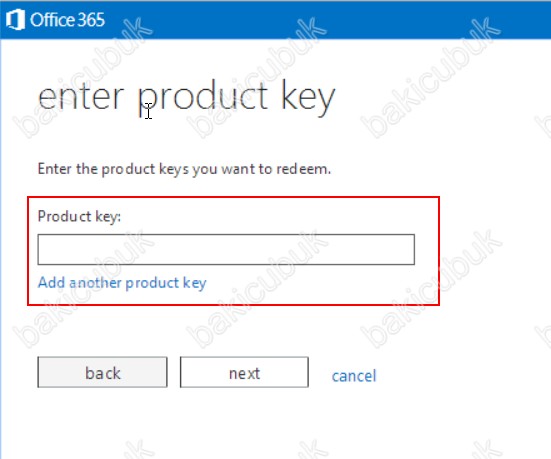This screenshot has width=551, height=459.
Task: Click the Office logo icon in header
Action: (15, 19)
